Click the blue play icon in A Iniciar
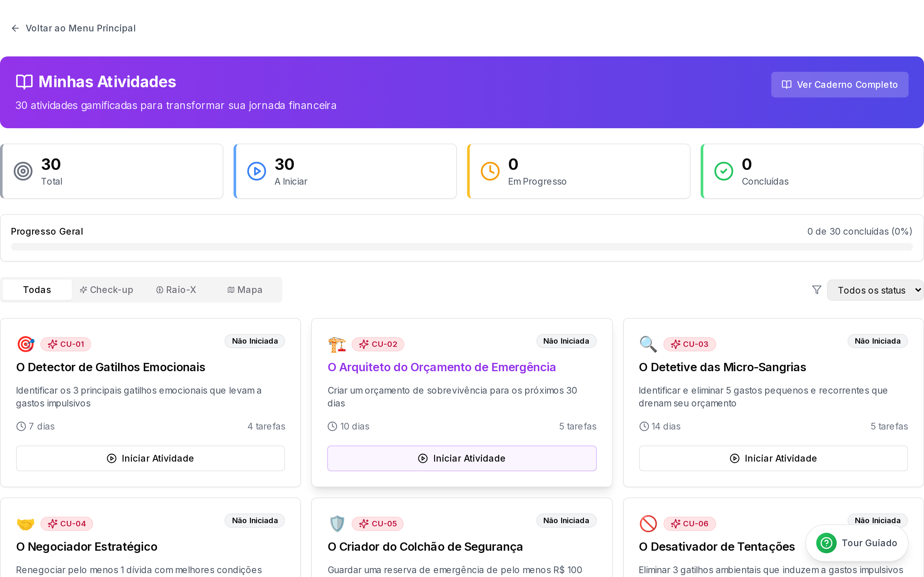Viewport: 924px width, 577px height. click(x=257, y=171)
